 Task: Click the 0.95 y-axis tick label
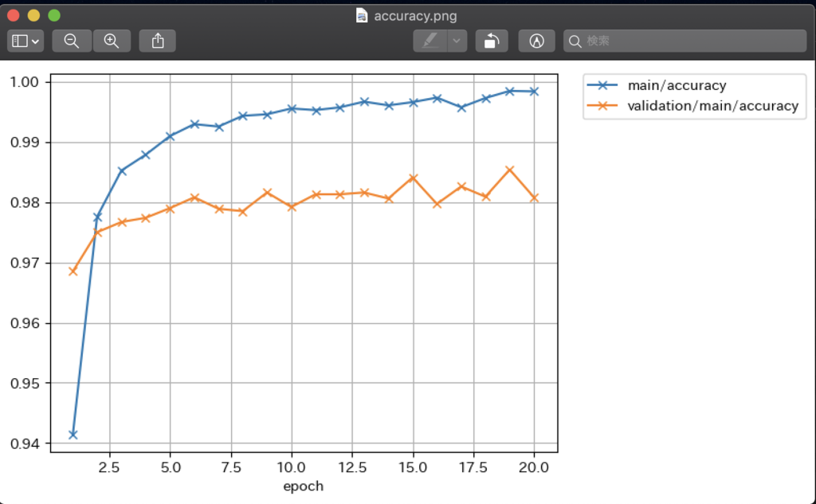(x=25, y=384)
